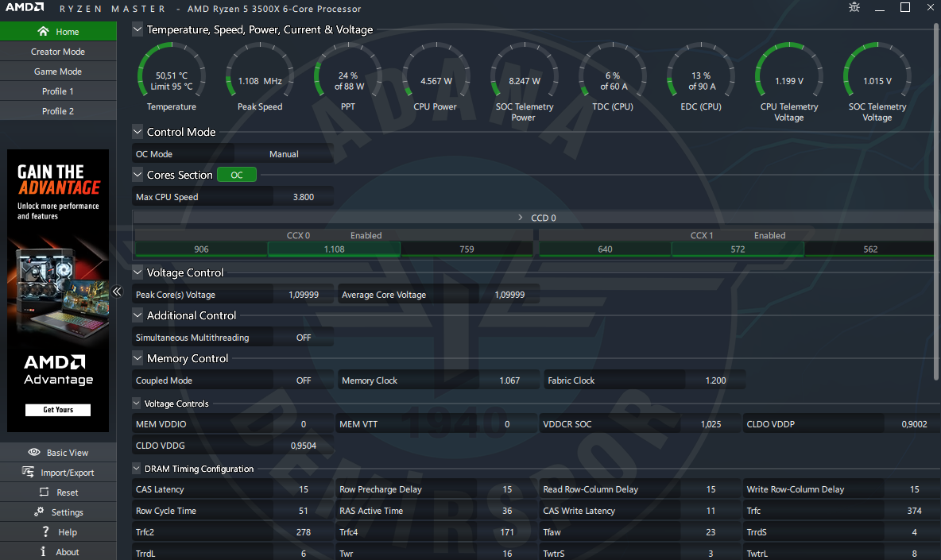Click the CPU Telemetry Voltage gauge
This screenshot has width=941, height=560.
[789, 82]
